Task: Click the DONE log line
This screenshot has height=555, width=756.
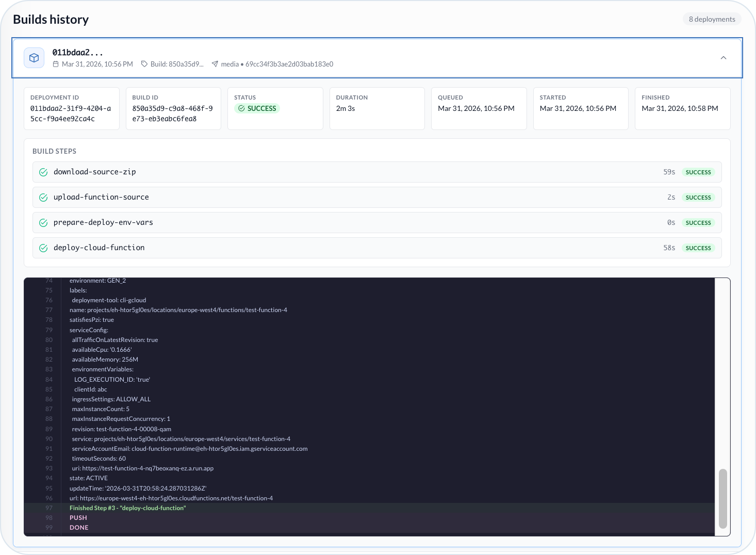Action: (x=79, y=528)
